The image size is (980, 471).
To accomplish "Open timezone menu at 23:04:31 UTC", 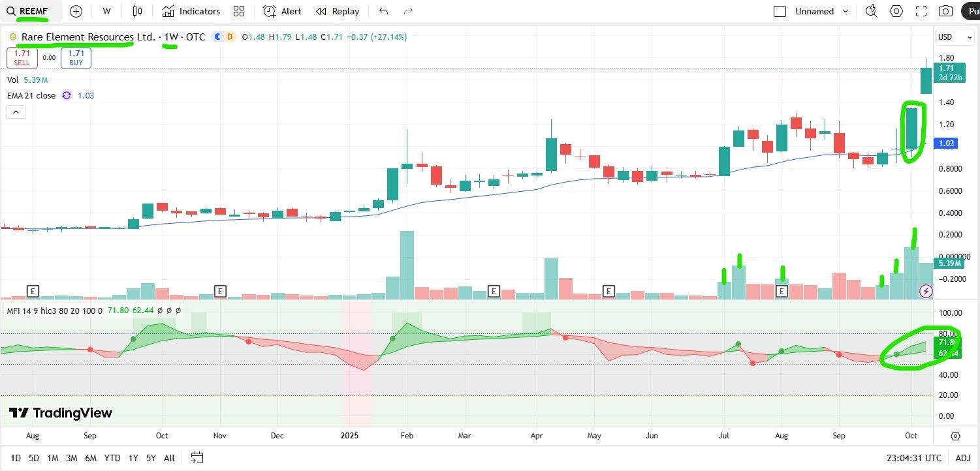I will tap(915, 458).
